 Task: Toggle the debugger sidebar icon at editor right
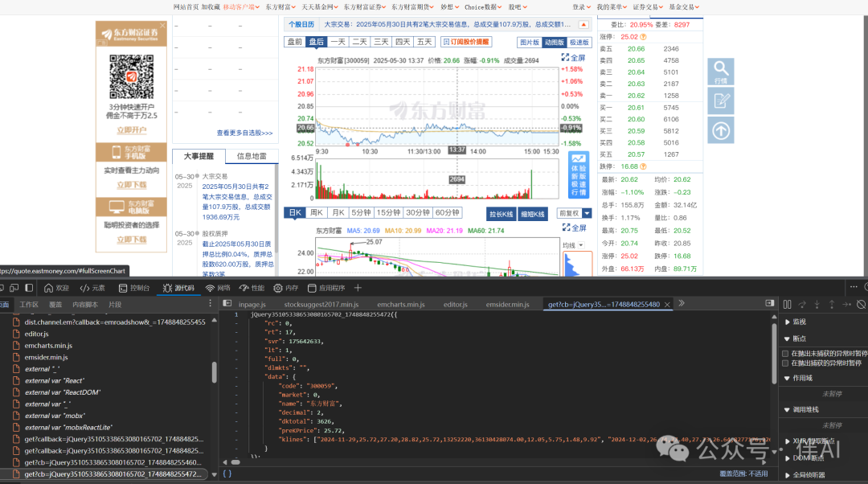769,303
